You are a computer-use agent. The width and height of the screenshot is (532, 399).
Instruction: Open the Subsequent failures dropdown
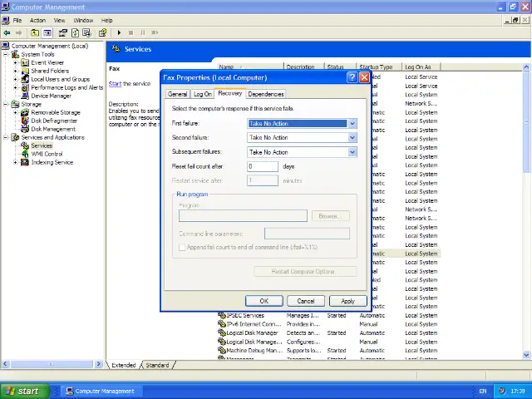click(x=352, y=152)
